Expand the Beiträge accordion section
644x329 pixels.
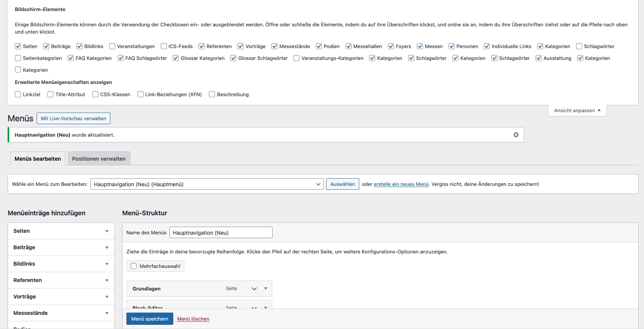107,248
